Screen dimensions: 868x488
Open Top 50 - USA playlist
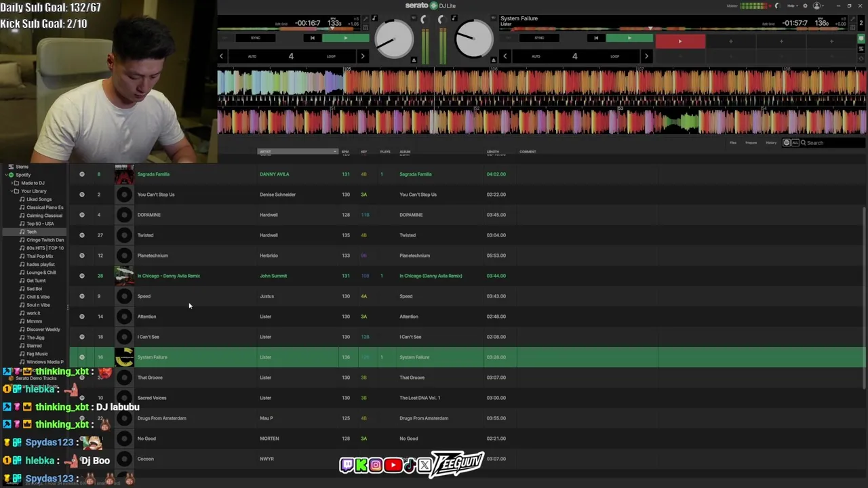pyautogui.click(x=40, y=224)
